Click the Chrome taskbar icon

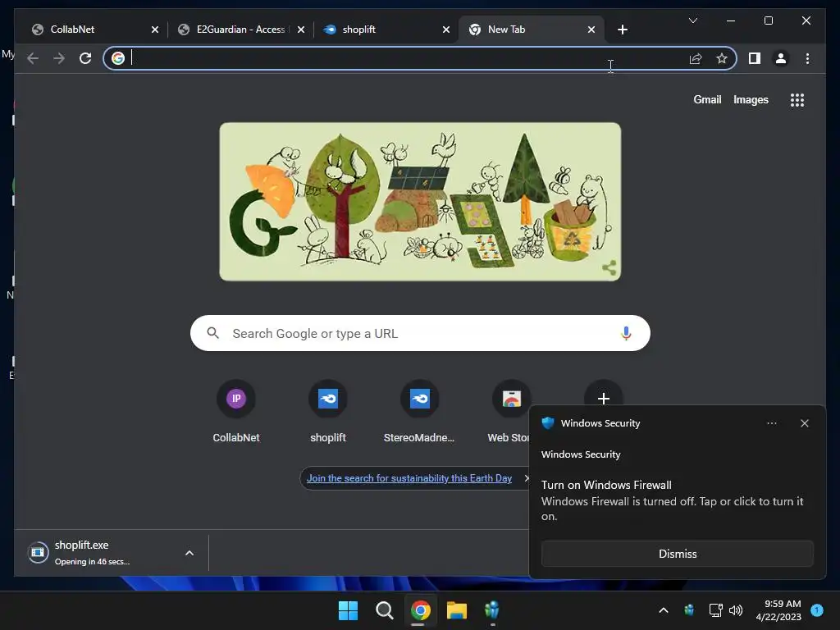(x=421, y=610)
